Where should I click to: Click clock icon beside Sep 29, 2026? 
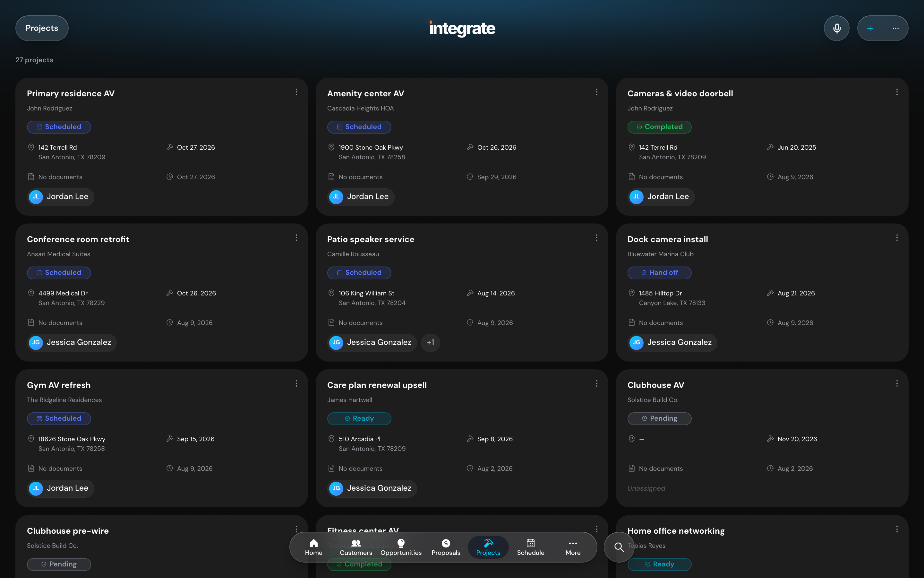coord(470,177)
